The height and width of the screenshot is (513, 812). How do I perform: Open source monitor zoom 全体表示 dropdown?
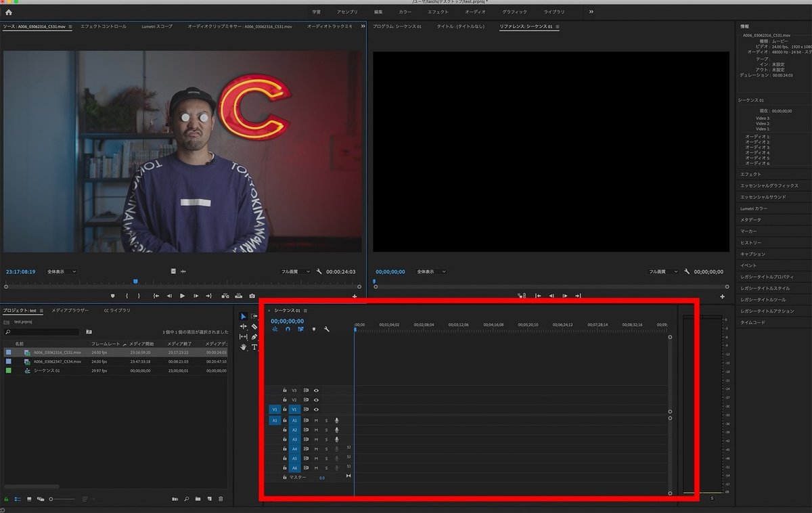61,271
